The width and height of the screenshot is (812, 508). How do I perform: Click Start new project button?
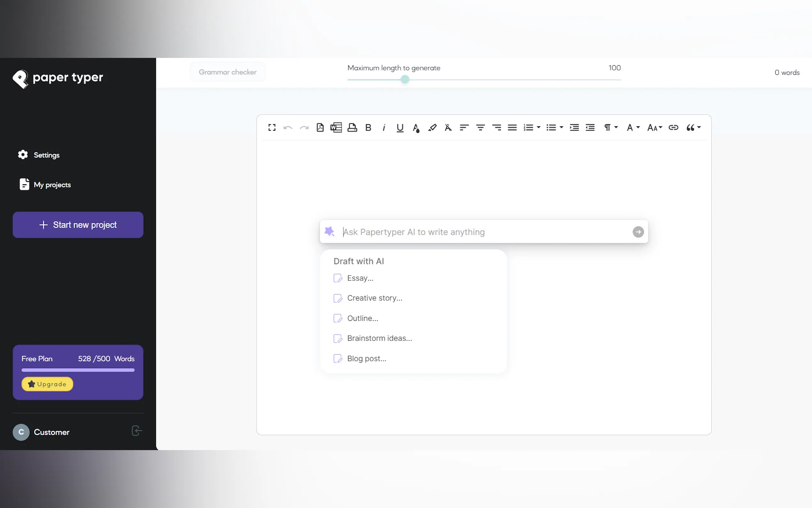click(x=78, y=225)
